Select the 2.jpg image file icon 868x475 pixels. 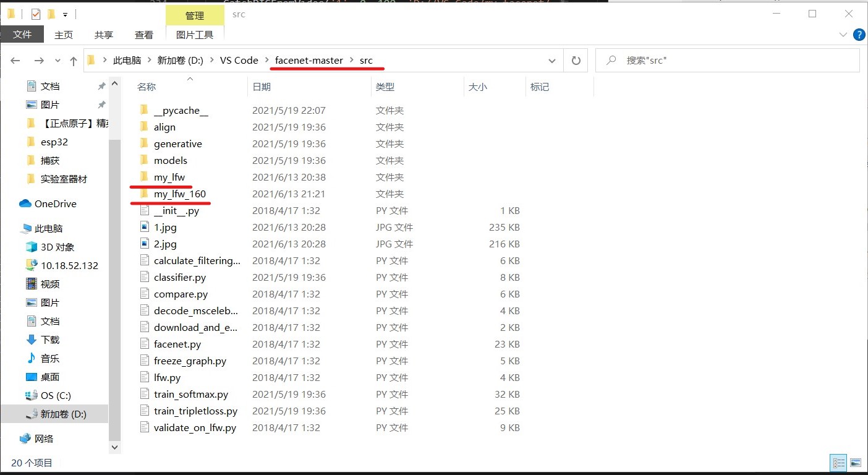[x=144, y=244]
